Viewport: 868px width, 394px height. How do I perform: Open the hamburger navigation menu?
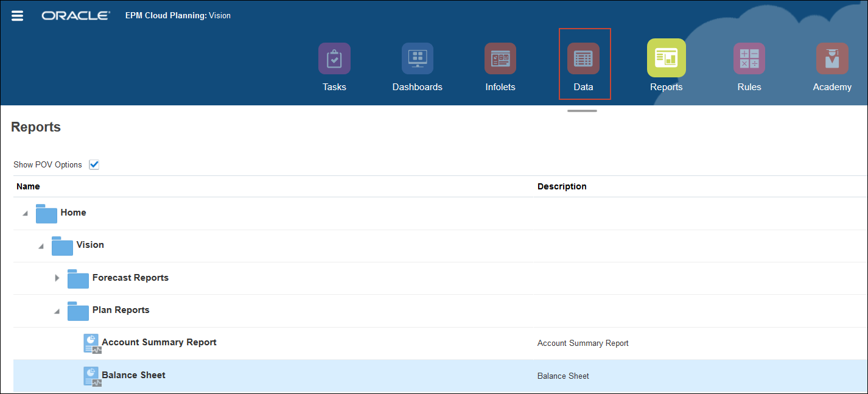pos(17,15)
